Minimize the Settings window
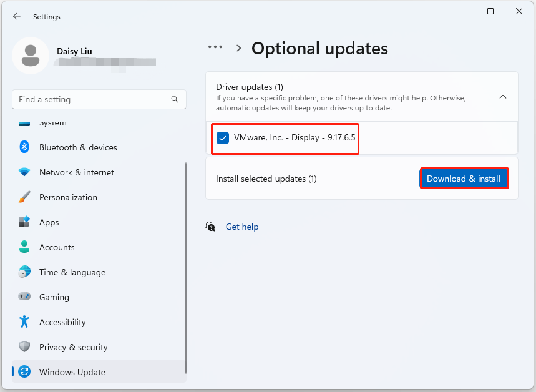Image resolution: width=536 pixels, height=392 pixels. 462,11
